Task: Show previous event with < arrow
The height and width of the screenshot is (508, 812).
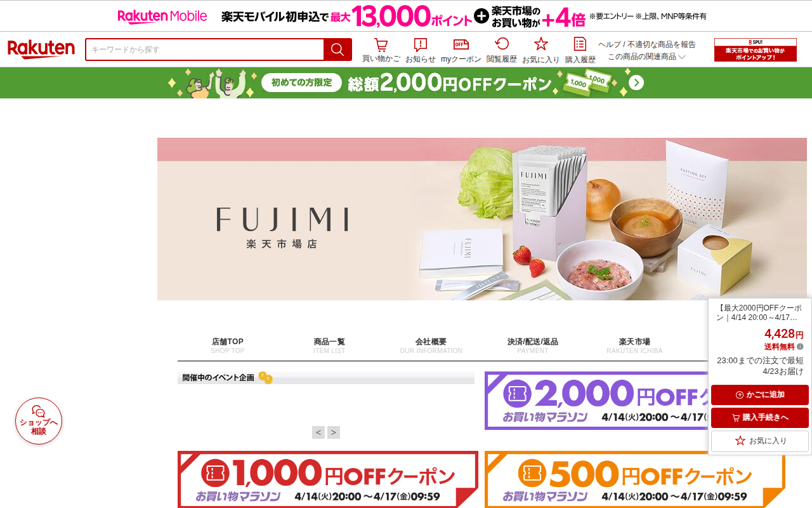Action: click(x=318, y=432)
